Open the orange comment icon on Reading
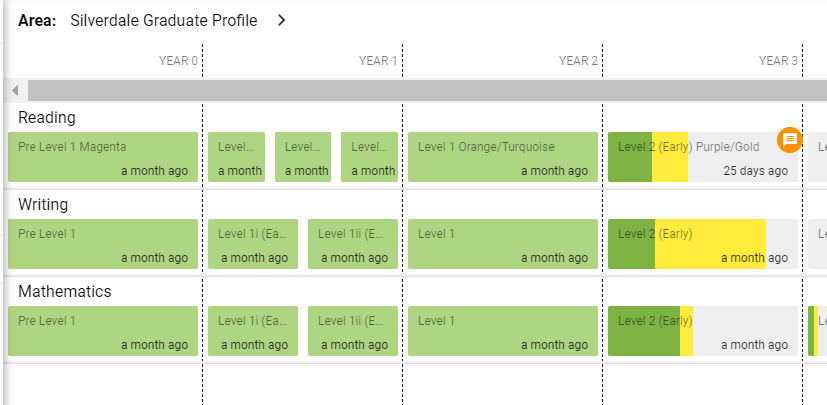Screen dimensions: 827x405 (789, 140)
